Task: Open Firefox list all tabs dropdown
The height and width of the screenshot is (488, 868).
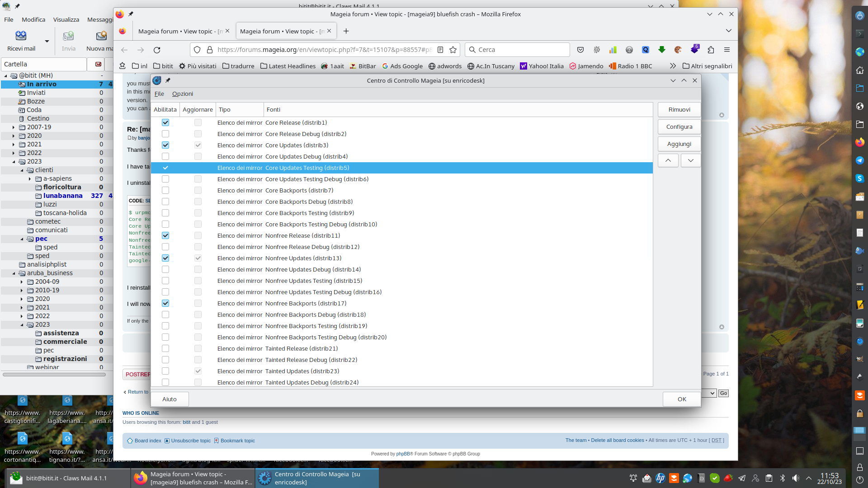Action: point(728,31)
